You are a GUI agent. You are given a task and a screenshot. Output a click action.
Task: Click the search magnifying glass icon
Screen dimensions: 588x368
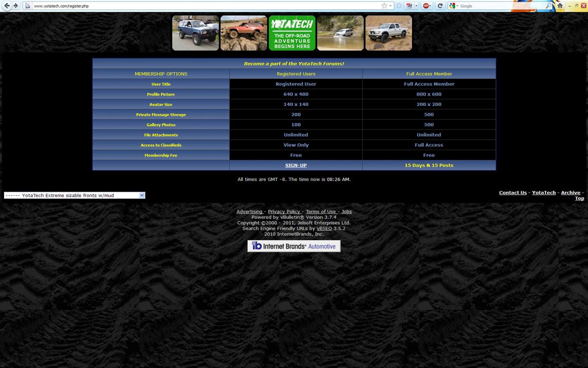point(548,6)
